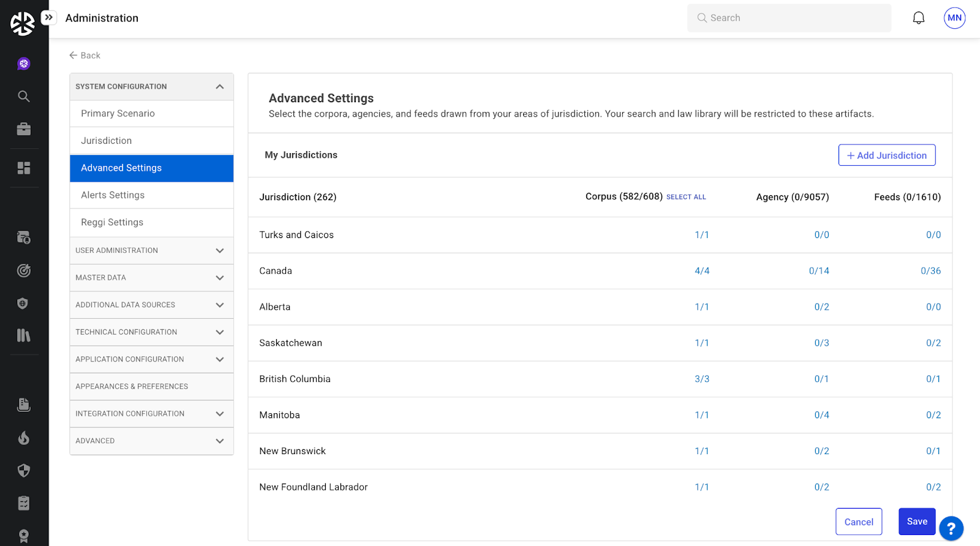Viewport: 980px width, 546px height.
Task: Click the MN user avatar
Action: click(954, 18)
